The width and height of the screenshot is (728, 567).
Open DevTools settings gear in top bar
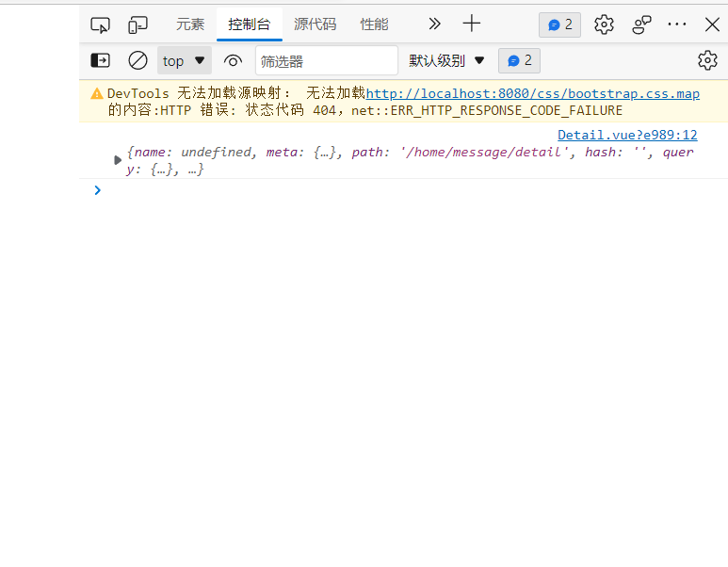(x=604, y=24)
